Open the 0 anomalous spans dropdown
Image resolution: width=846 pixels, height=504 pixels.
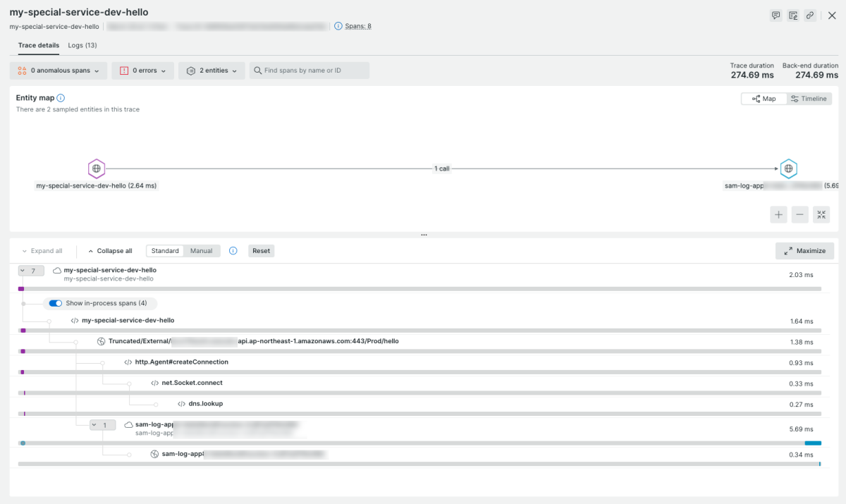(x=59, y=70)
